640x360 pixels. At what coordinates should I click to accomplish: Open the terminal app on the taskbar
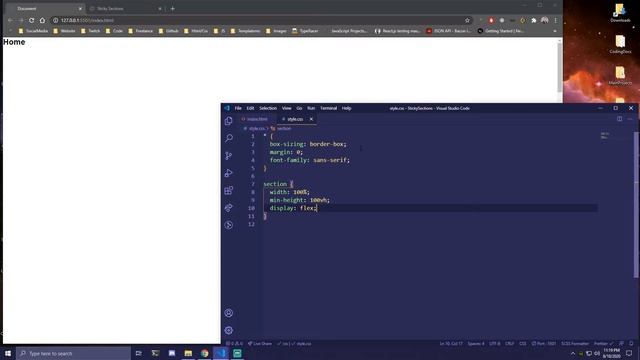(x=155, y=353)
